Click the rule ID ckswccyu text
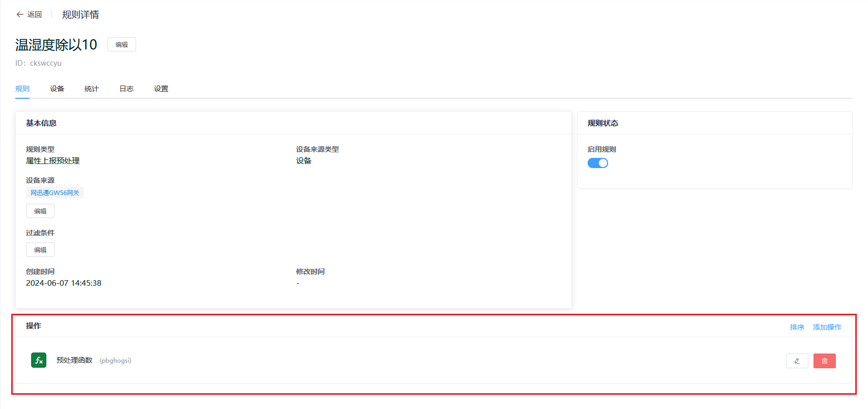 (45, 63)
